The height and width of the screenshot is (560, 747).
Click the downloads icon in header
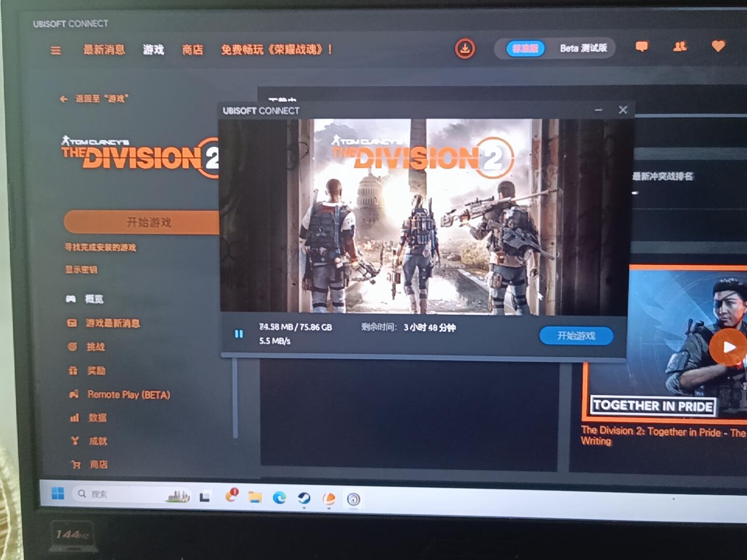(x=465, y=49)
